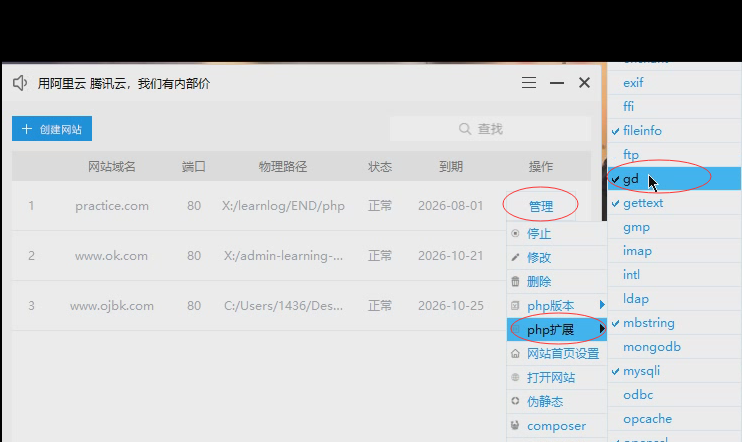Image resolution: width=742 pixels, height=442 pixels.
Task: Toggle the gd extension
Action: click(674, 179)
